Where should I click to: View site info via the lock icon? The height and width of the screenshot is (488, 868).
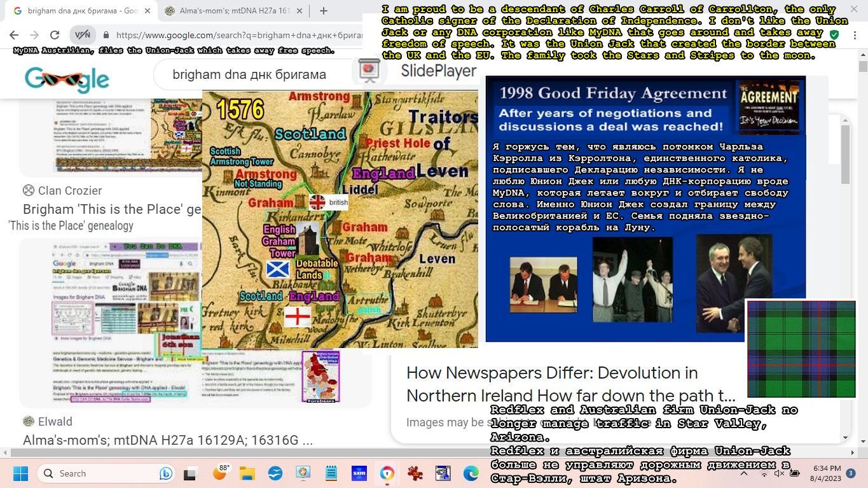pyautogui.click(x=106, y=36)
